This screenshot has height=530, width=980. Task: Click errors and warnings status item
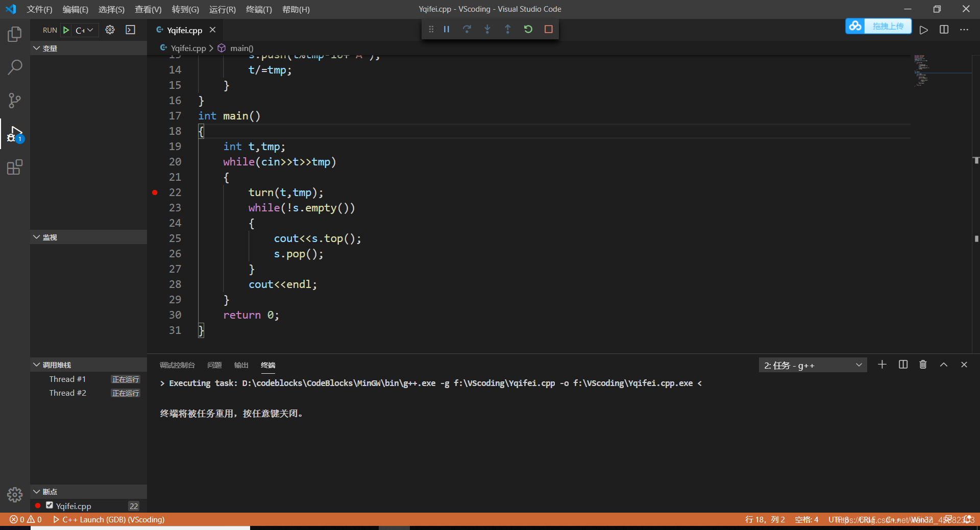point(26,519)
